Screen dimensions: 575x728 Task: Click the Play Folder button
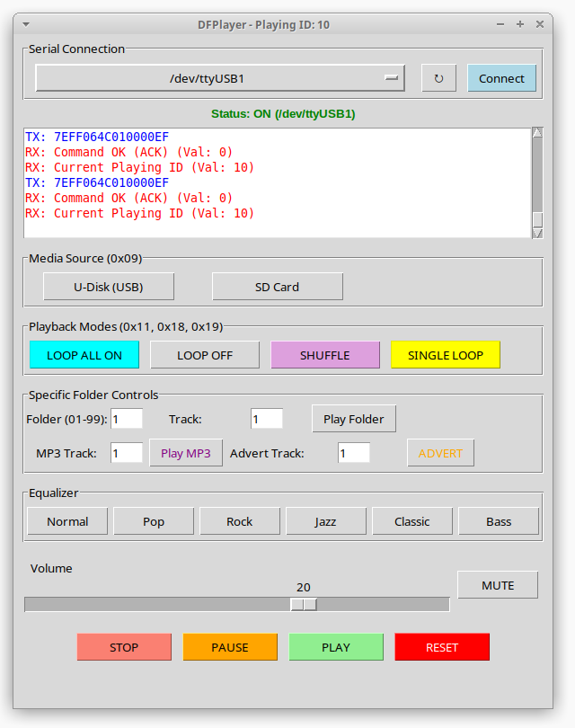354,419
